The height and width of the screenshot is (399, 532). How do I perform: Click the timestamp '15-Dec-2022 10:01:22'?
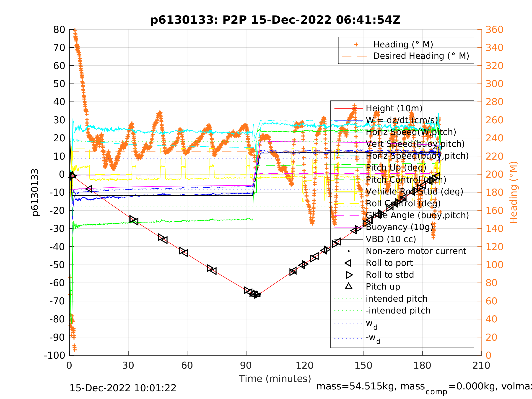pos(123,388)
